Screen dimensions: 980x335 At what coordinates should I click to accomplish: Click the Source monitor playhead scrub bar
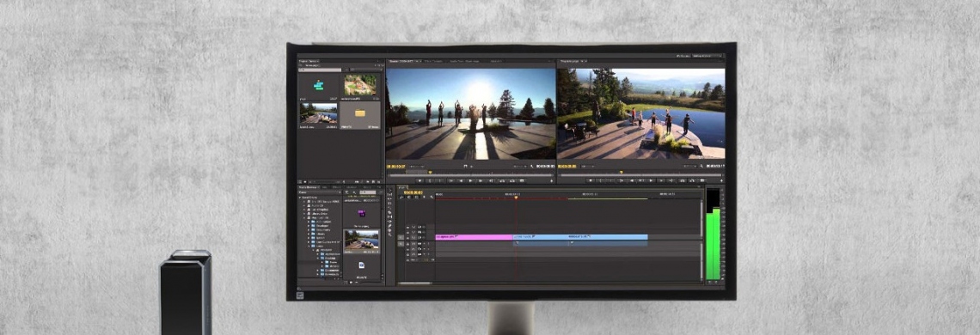coord(471,175)
